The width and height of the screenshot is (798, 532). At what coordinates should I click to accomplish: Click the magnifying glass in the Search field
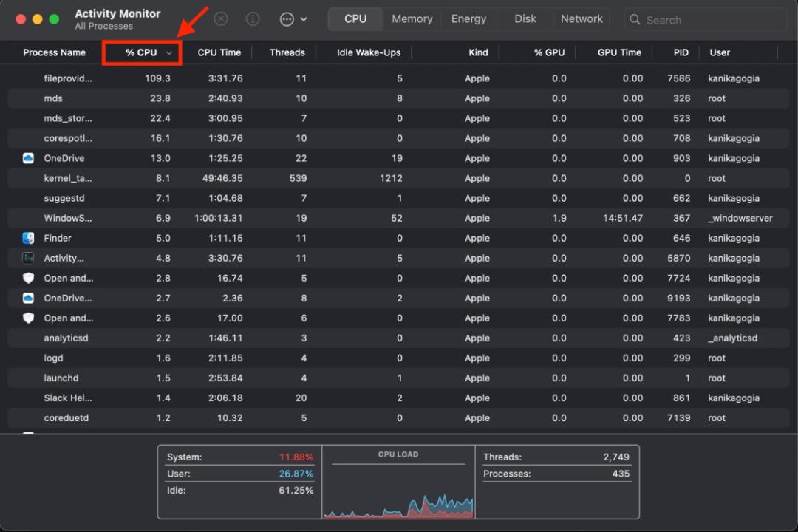pyautogui.click(x=635, y=19)
